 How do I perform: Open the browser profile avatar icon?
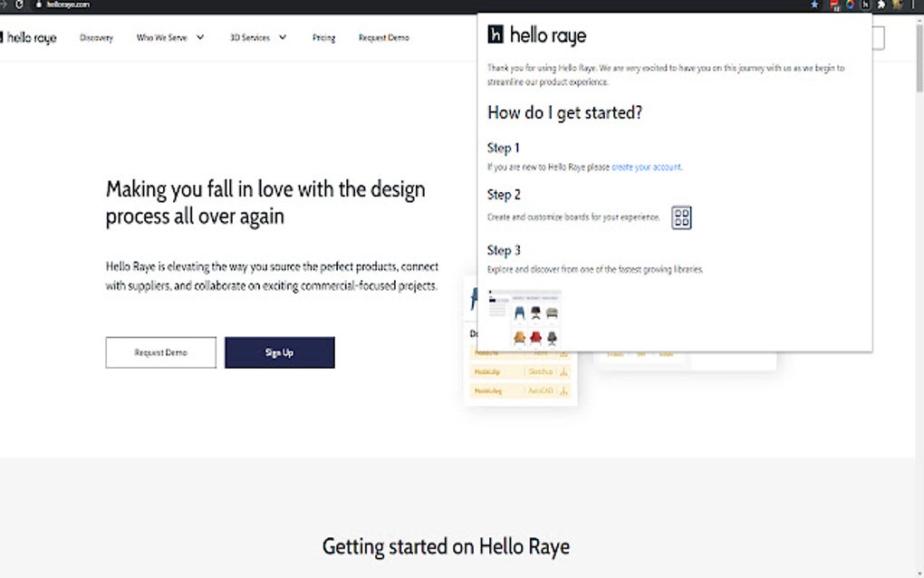898,5
